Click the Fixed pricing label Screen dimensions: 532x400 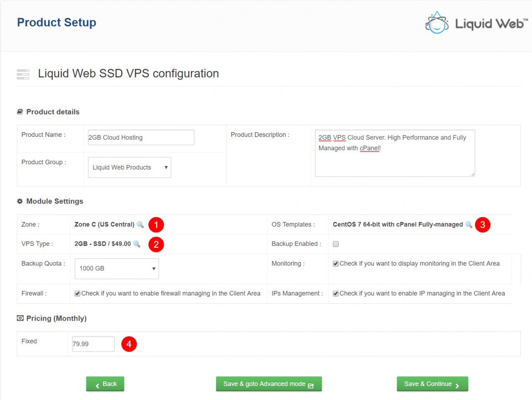coord(29,341)
